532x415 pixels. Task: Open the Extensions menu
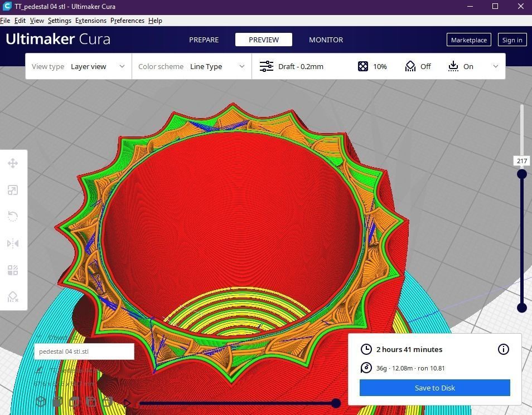pyautogui.click(x=91, y=21)
